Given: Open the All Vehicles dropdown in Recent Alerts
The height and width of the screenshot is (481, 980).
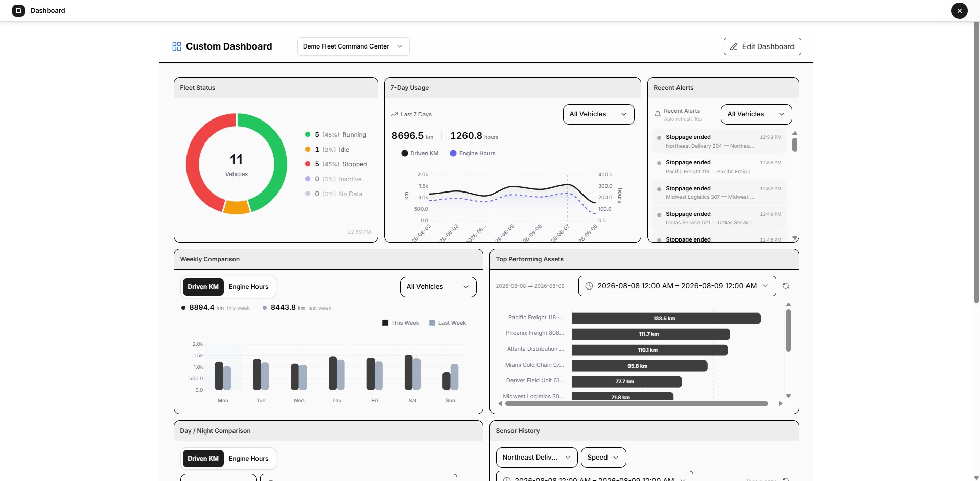Looking at the screenshot, I should click(x=756, y=114).
